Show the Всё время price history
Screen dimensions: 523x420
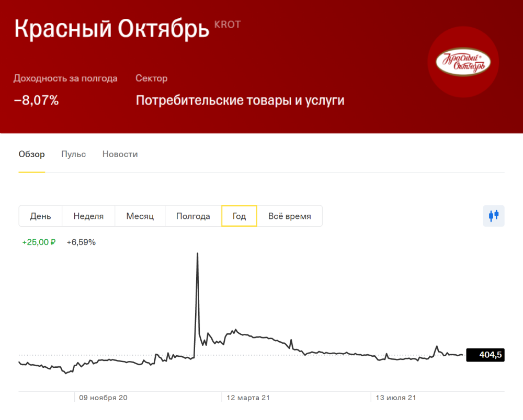290,216
